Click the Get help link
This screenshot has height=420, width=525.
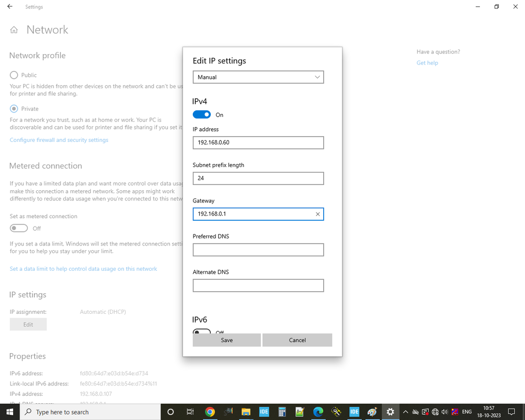[x=427, y=63]
